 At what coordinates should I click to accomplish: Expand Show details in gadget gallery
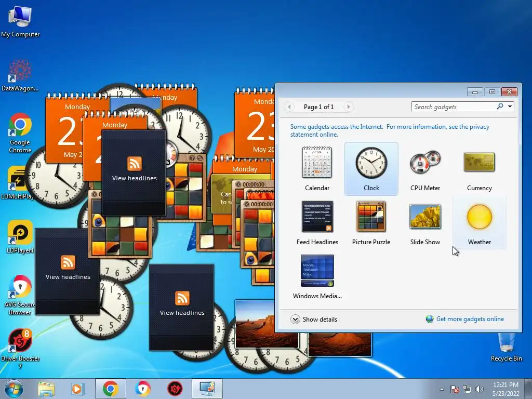click(314, 320)
